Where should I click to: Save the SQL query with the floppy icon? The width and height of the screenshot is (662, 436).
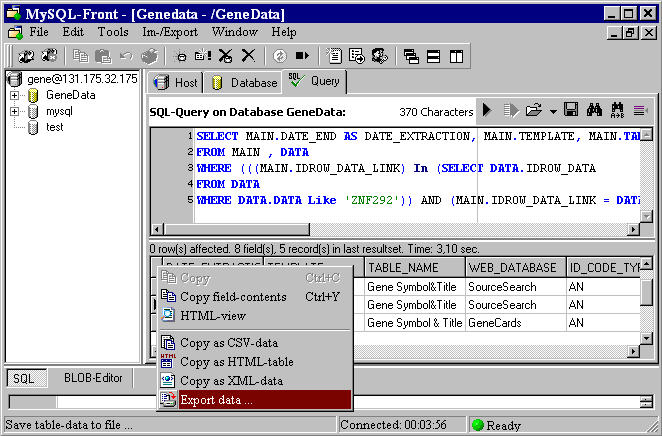571,110
